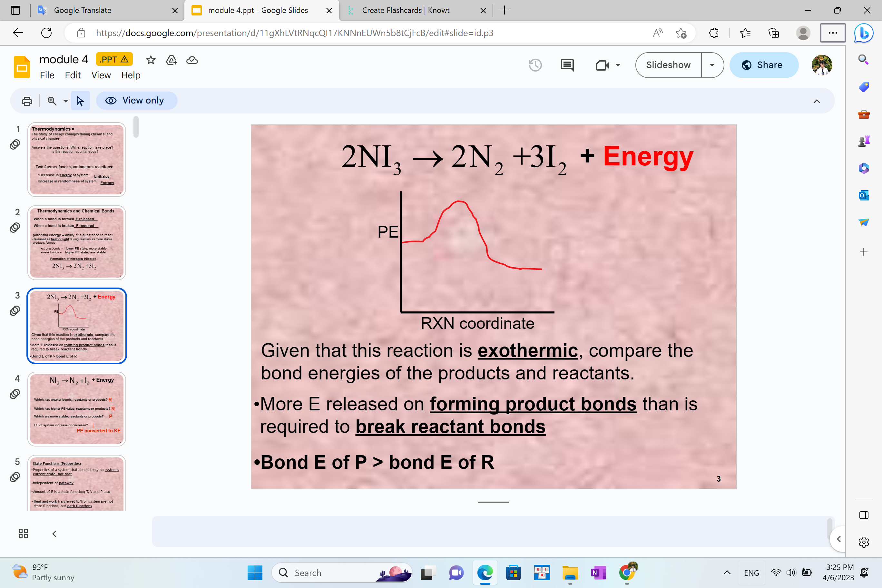Click the zoom magnifier tool
Screen dimensions: 882x588
pyautogui.click(x=52, y=101)
